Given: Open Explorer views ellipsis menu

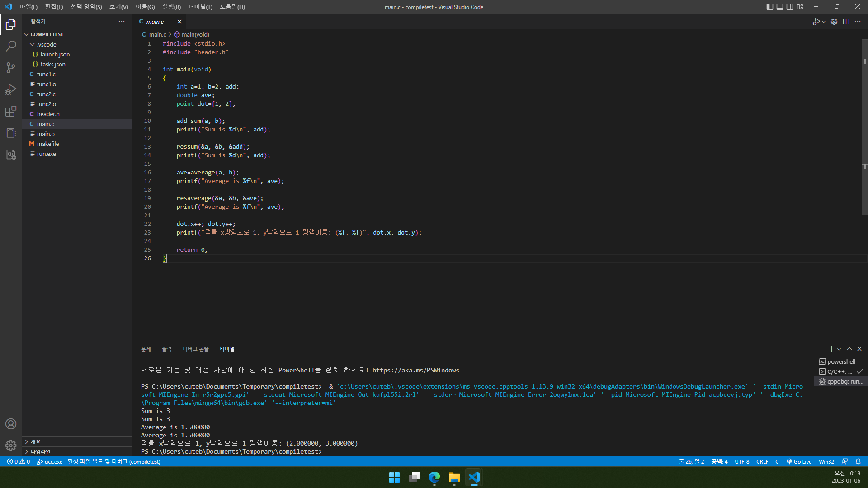Looking at the screenshot, I should (122, 22).
